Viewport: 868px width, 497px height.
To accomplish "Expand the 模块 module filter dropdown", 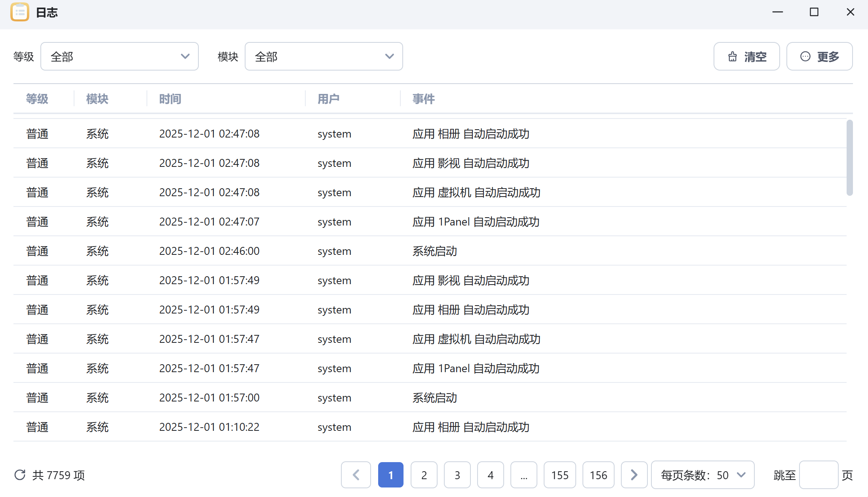I will (x=324, y=57).
